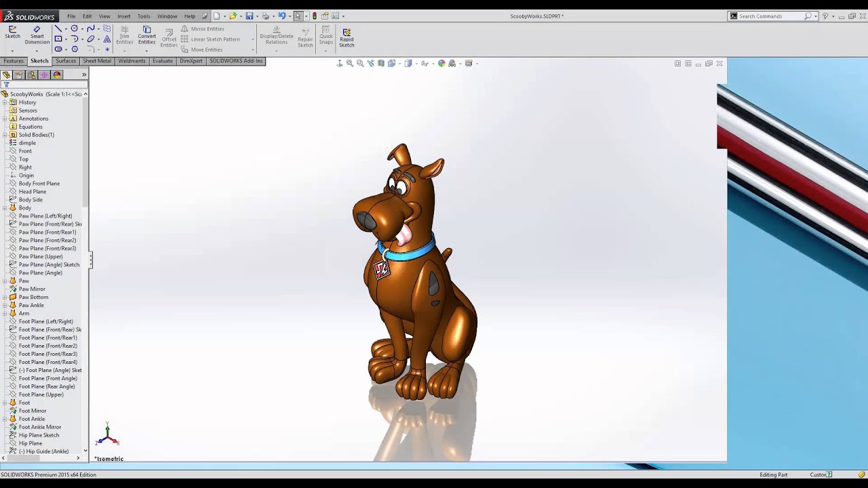Click the Linear Sketch Pattern button
Screen dimensions: 868x488
tap(210, 39)
